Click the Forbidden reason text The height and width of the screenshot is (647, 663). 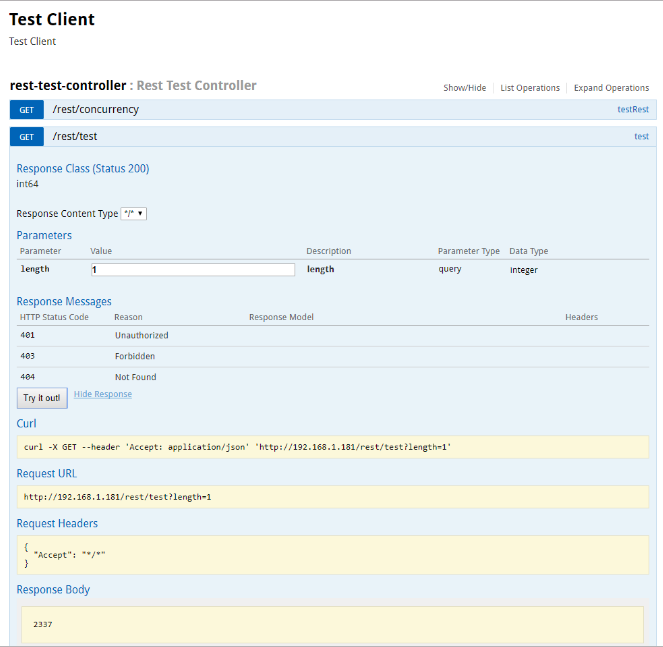(x=135, y=356)
